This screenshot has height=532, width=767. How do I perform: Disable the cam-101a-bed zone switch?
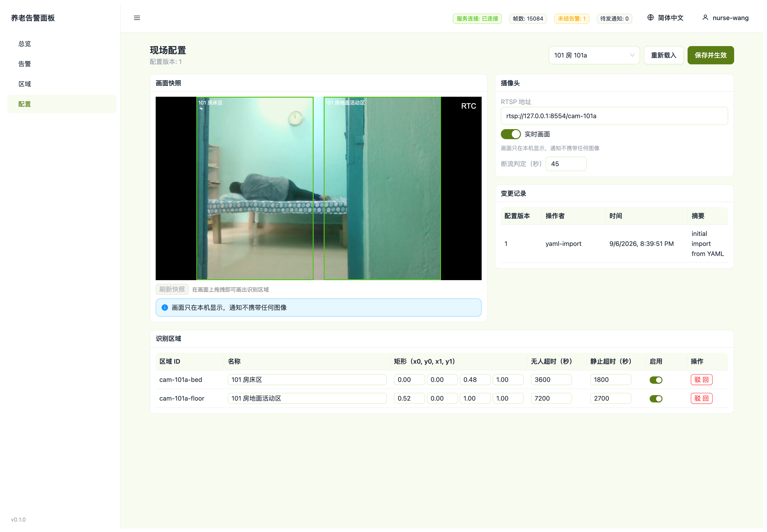[656, 380]
